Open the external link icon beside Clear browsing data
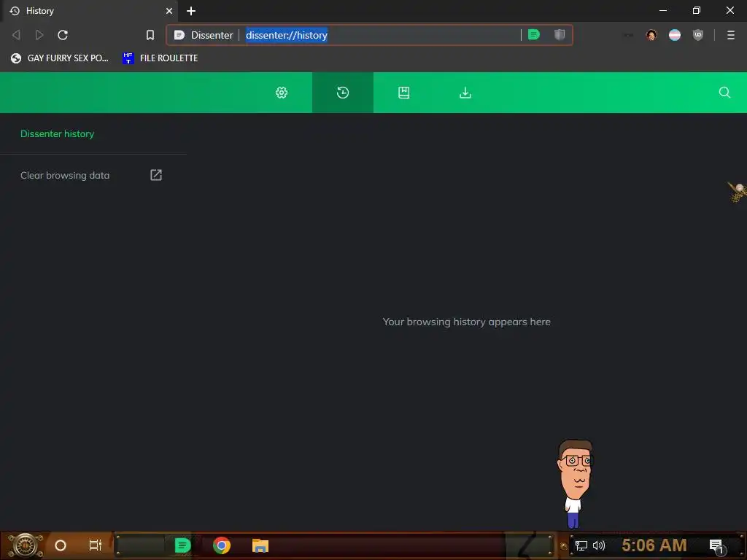747x560 pixels. pyautogui.click(x=156, y=175)
